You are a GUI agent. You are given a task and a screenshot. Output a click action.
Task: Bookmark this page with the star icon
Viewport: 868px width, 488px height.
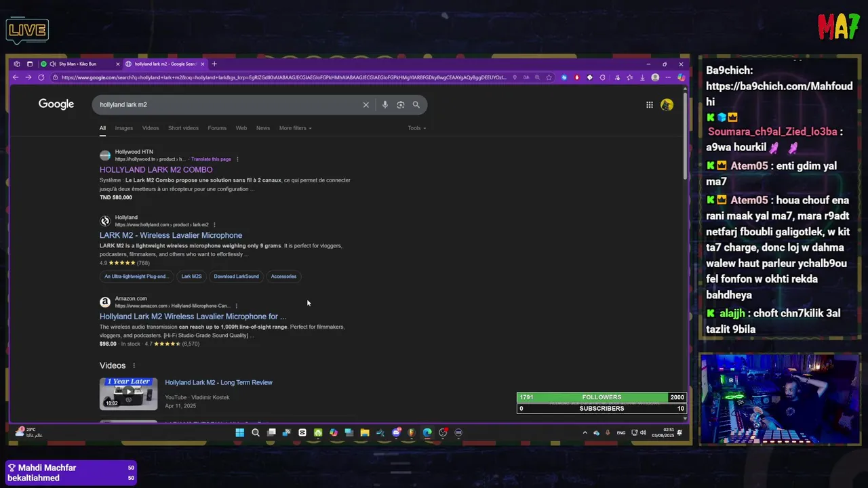549,77
